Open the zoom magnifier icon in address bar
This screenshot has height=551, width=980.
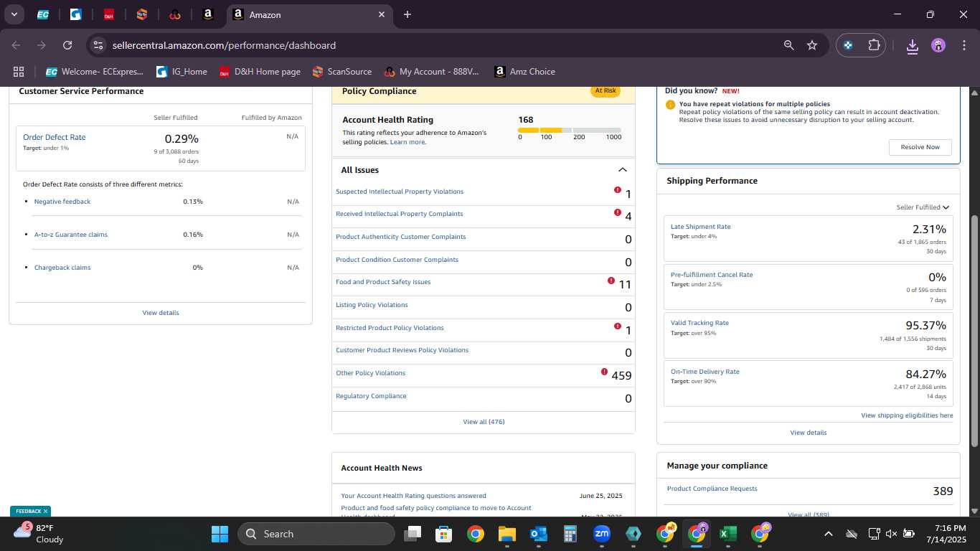click(789, 45)
